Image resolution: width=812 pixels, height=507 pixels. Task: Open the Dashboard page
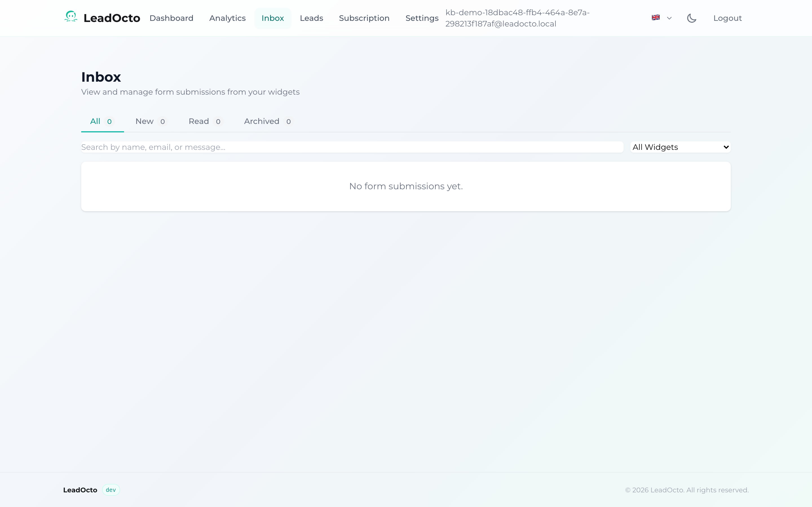tap(171, 18)
